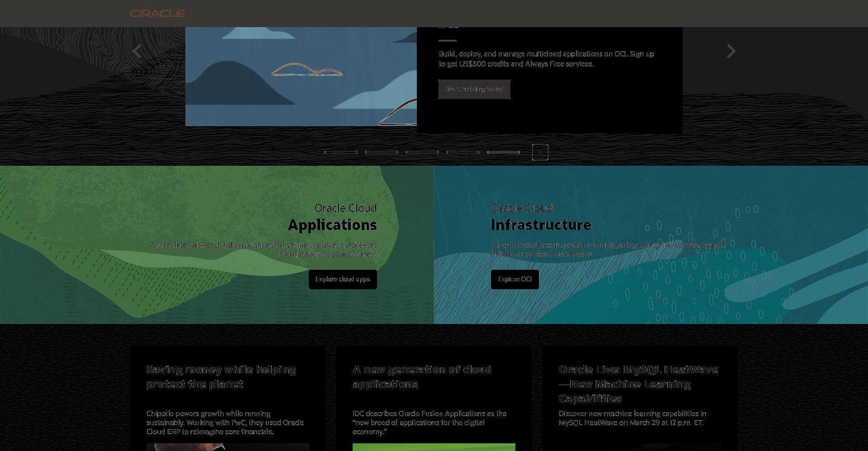This screenshot has height=451, width=868.
Task: Click 'A complete suite of cloud applications' description
Action: (x=263, y=249)
